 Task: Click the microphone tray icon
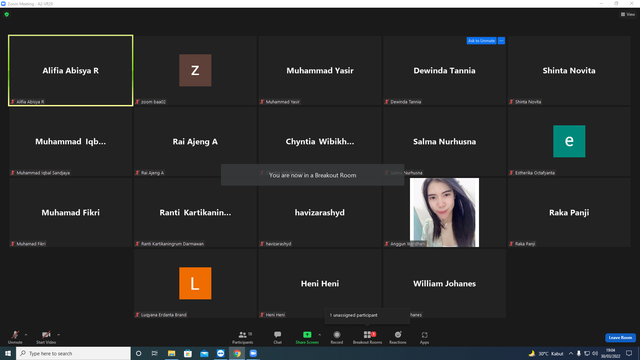pos(578,353)
